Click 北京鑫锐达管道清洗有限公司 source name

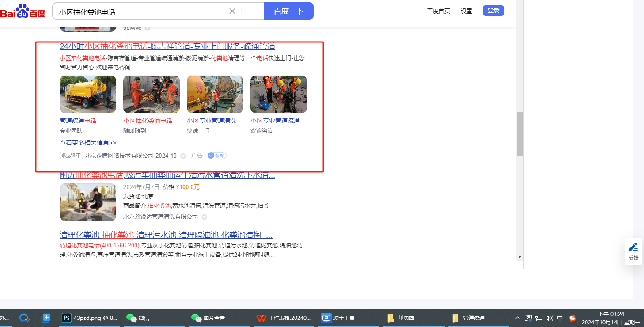point(161,217)
